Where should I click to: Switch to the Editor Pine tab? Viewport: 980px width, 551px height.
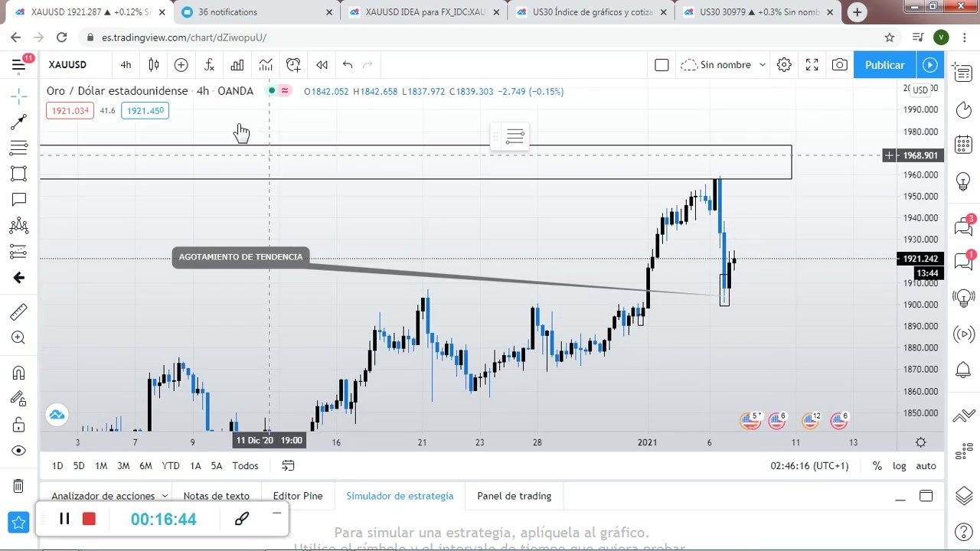tap(298, 496)
